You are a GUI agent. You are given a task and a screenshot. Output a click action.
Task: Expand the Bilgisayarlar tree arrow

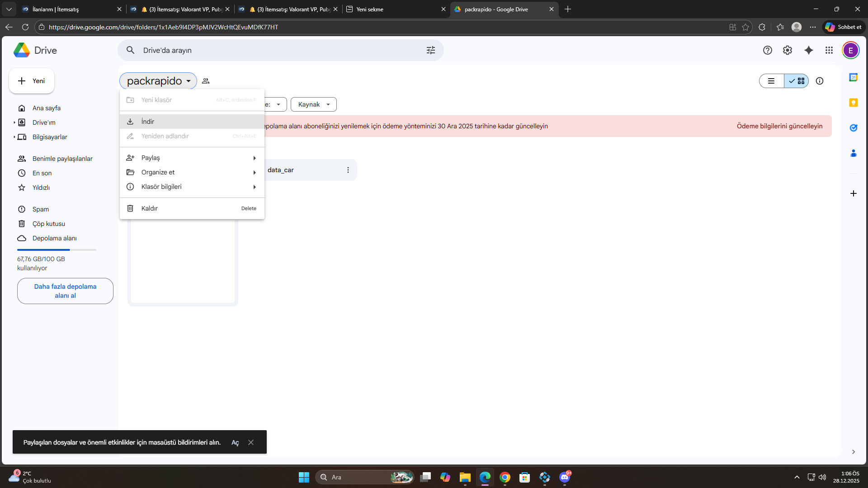pyautogui.click(x=14, y=137)
